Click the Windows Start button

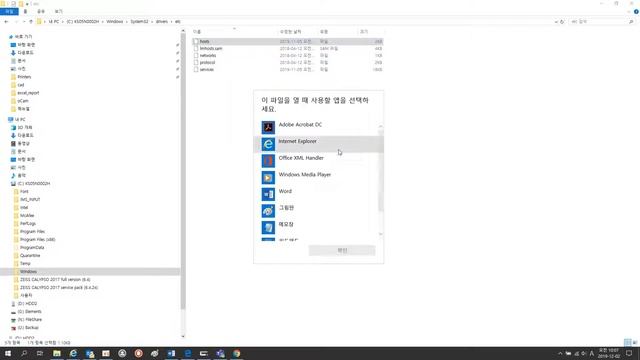pos(8,353)
